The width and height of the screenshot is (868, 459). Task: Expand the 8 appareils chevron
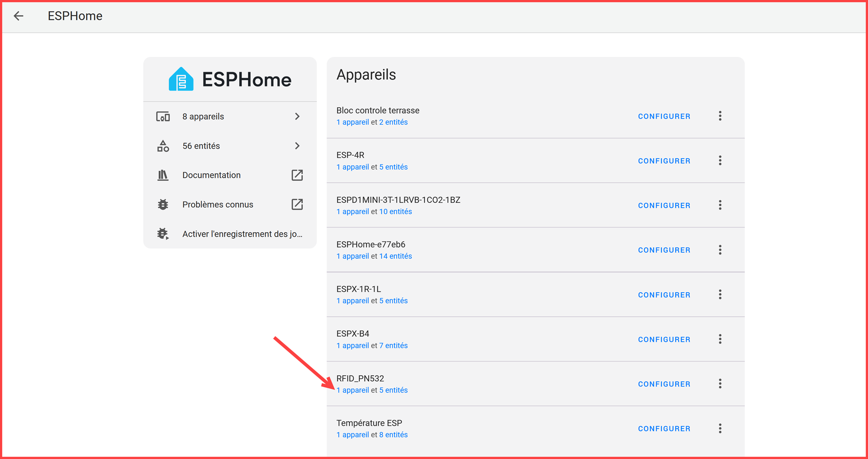tap(297, 116)
